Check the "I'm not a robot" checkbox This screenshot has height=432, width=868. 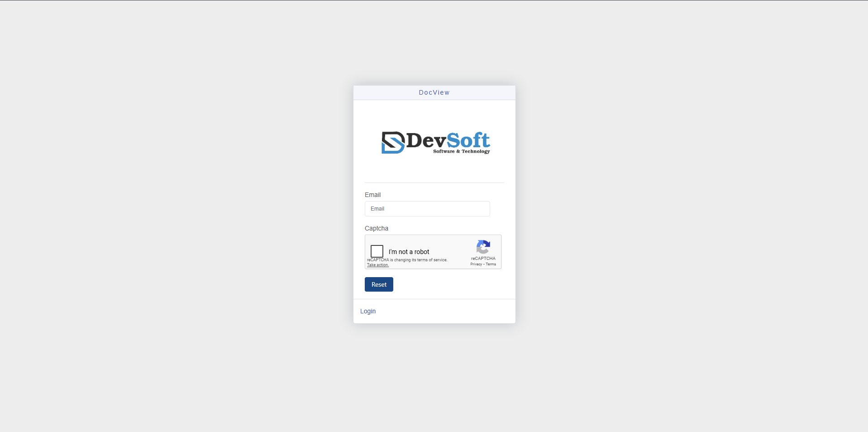click(x=377, y=251)
